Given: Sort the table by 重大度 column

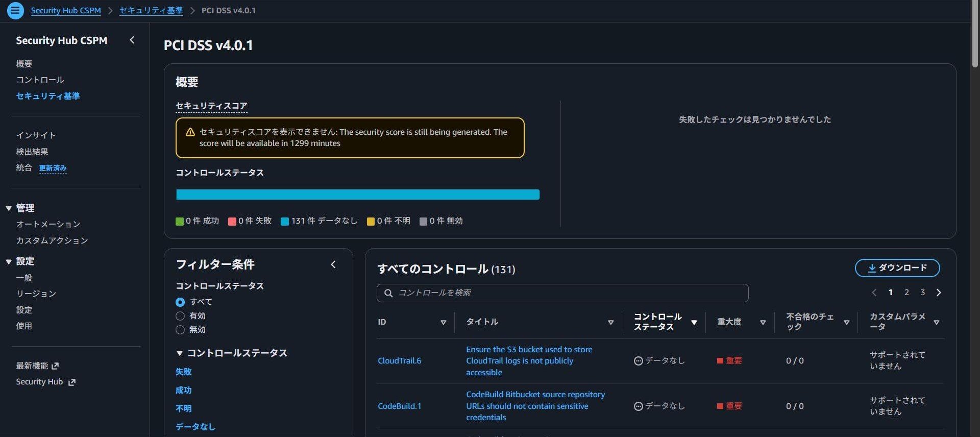Looking at the screenshot, I should coord(763,322).
